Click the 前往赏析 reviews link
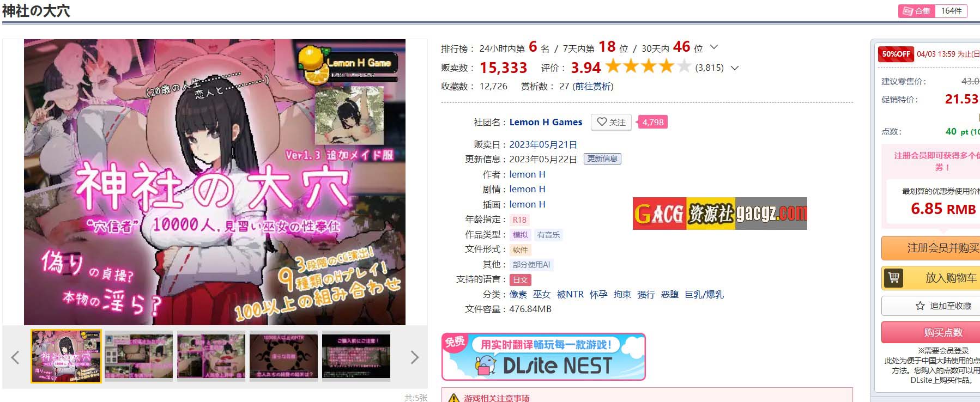Viewport: 980px width, 402px height. [592, 86]
